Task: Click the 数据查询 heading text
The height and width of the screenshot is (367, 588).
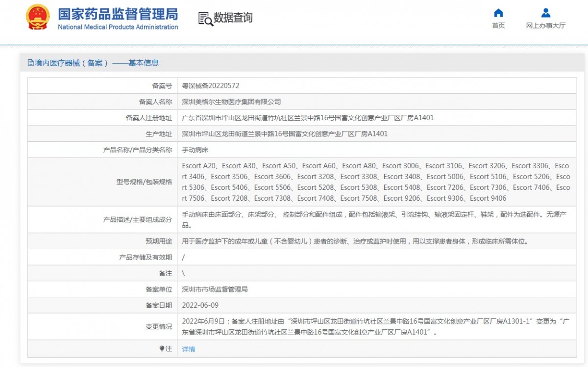Action: [x=233, y=18]
